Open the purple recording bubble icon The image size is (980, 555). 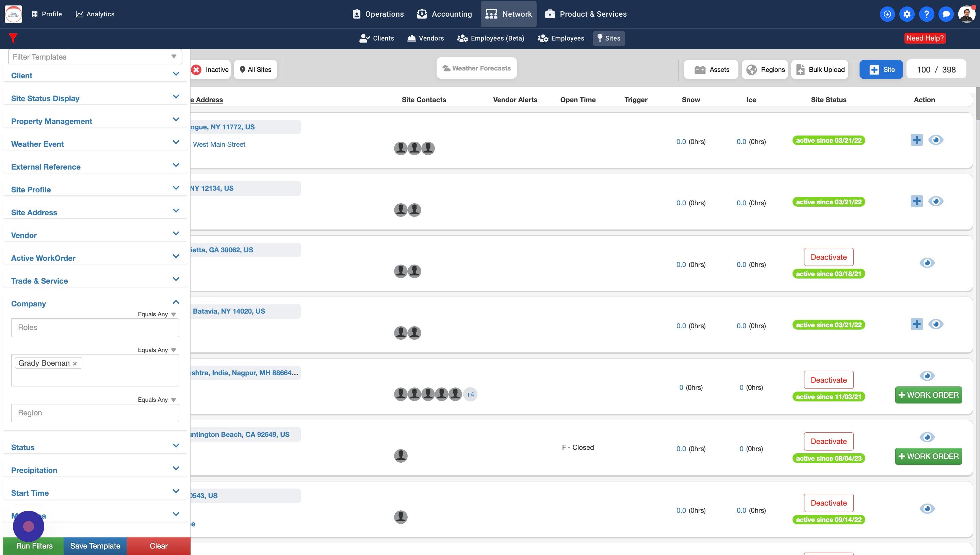pos(29,526)
